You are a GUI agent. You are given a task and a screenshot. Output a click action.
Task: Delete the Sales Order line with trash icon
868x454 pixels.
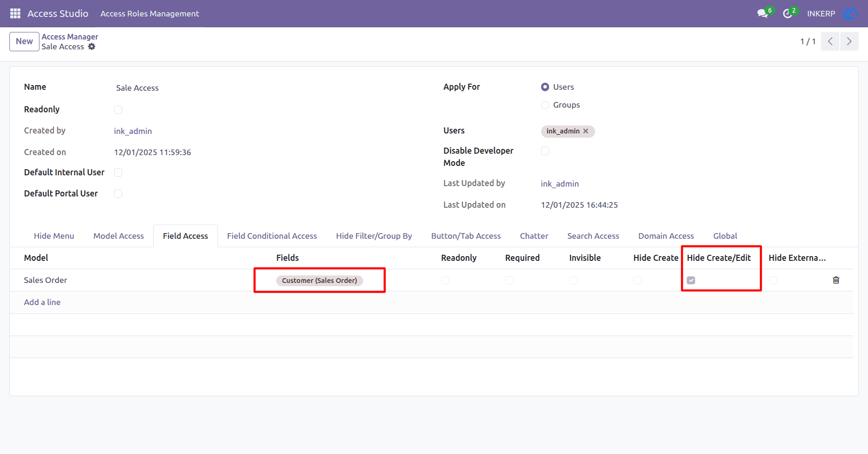[x=836, y=280]
